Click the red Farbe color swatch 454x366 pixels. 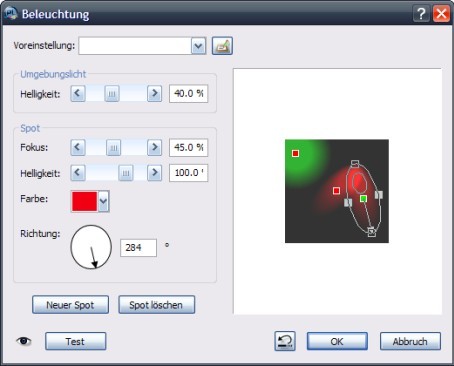(x=84, y=201)
